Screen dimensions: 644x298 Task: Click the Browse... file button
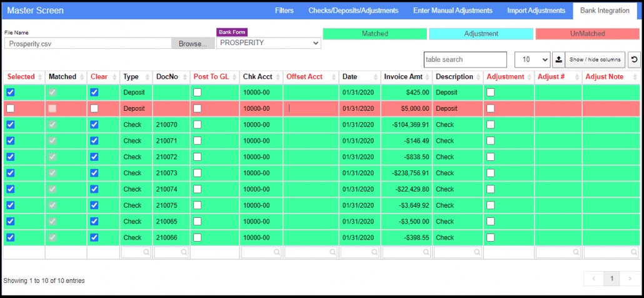coord(192,44)
